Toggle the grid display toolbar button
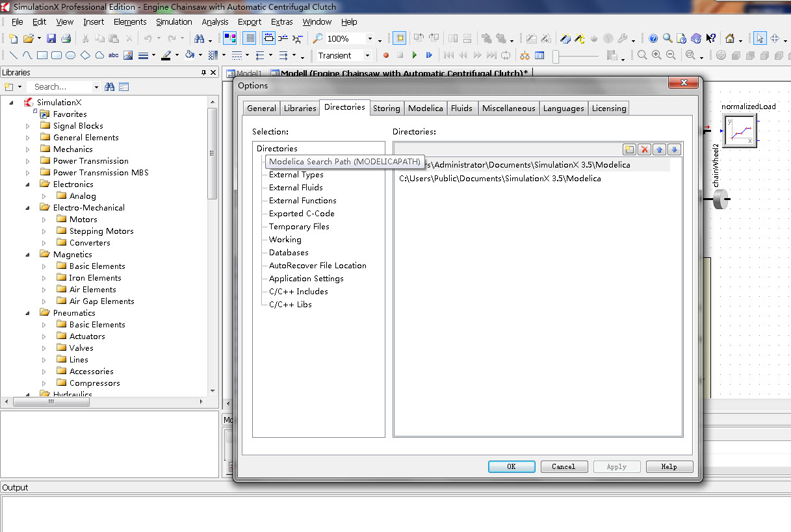This screenshot has width=791, height=532. tap(249, 39)
